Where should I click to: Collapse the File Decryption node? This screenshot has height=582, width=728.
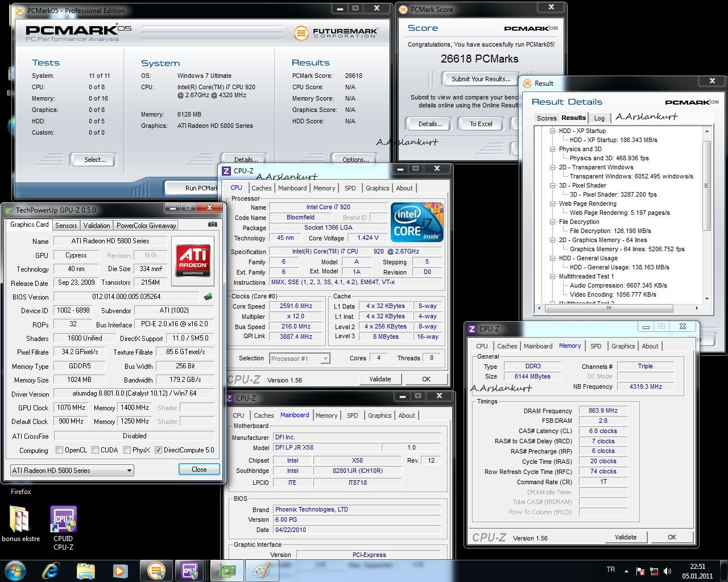[x=552, y=222]
